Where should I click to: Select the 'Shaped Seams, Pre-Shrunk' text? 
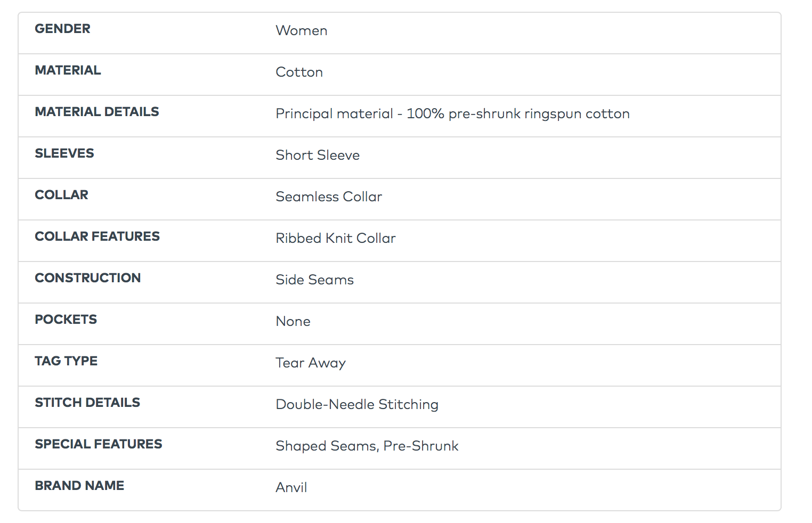[x=367, y=446]
